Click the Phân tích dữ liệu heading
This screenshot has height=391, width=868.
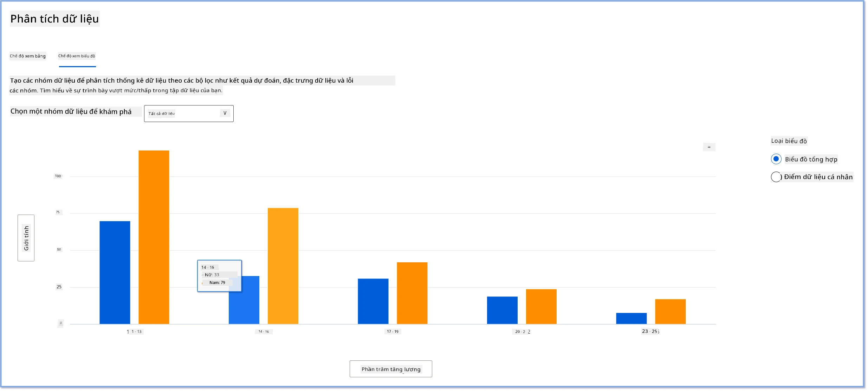coord(54,19)
